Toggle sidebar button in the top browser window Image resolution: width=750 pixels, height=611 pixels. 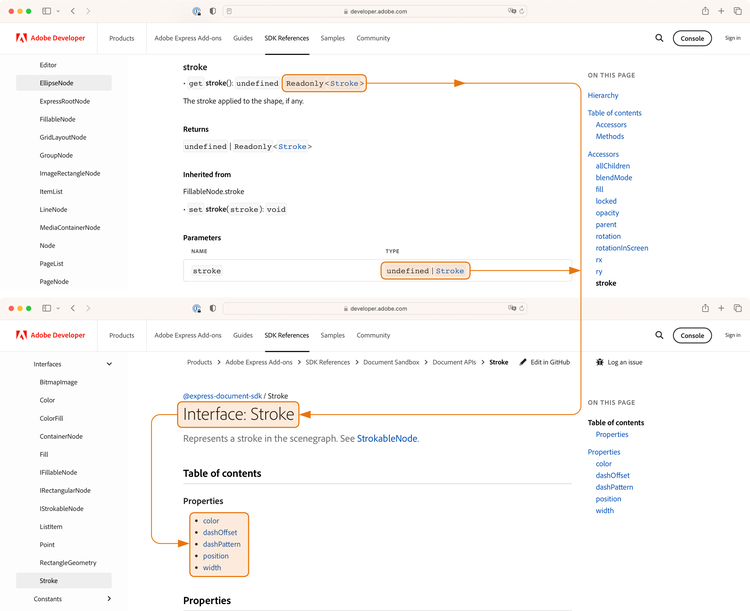(46, 11)
